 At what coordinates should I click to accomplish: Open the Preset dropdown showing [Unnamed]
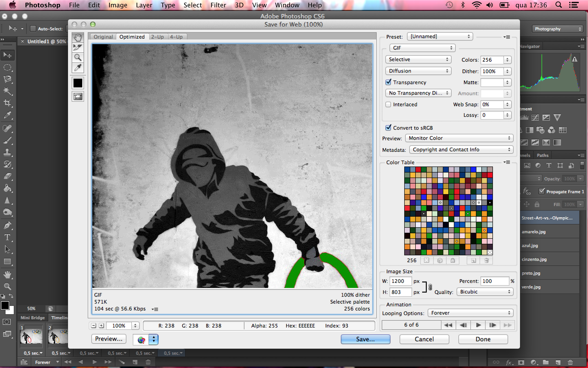coord(440,37)
